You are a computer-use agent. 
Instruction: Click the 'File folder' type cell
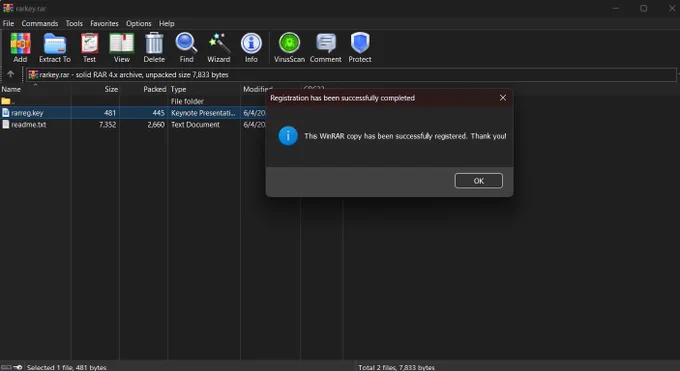(187, 101)
